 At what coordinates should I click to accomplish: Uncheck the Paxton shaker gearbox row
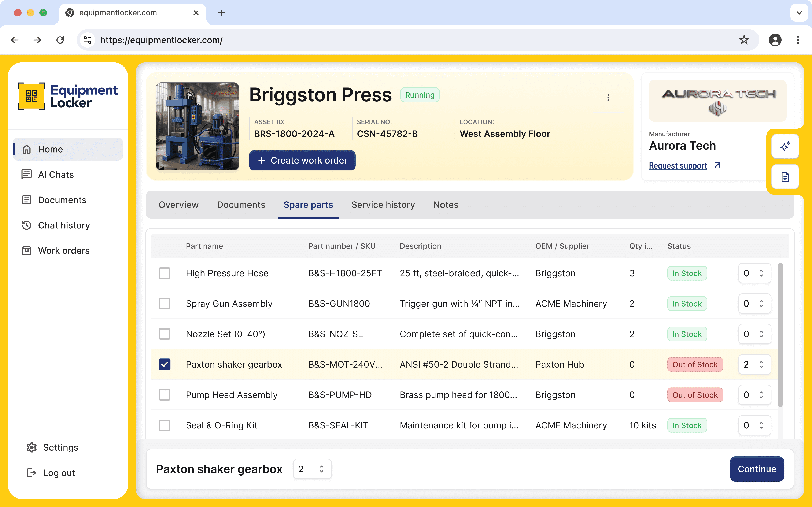(x=165, y=364)
